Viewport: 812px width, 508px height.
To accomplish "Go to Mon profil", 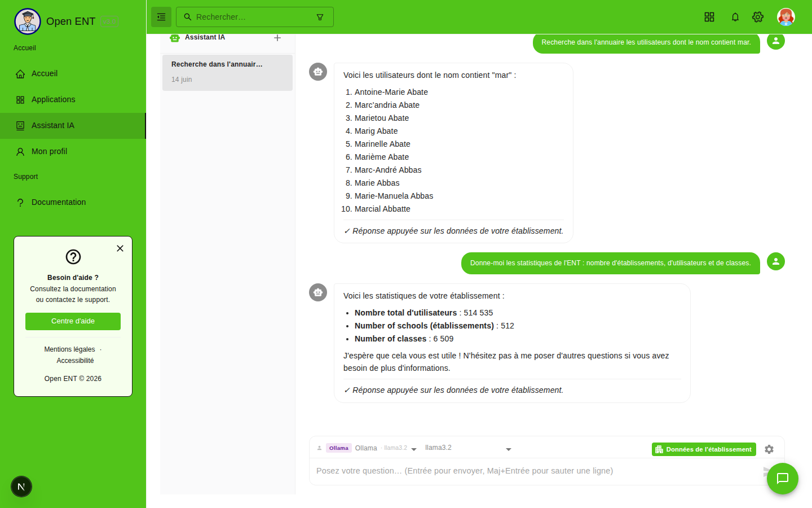I will coord(73,151).
